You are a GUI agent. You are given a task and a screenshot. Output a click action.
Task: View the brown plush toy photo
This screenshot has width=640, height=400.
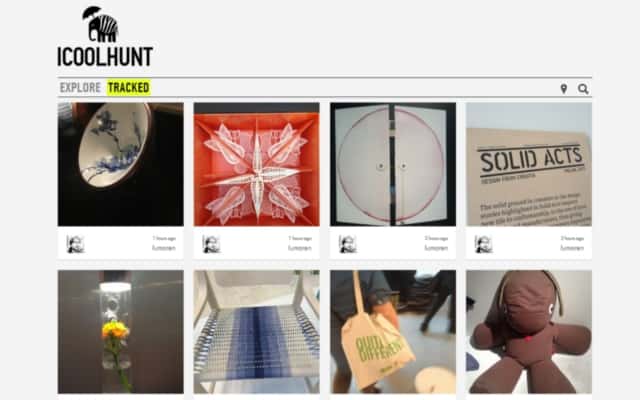(529, 331)
